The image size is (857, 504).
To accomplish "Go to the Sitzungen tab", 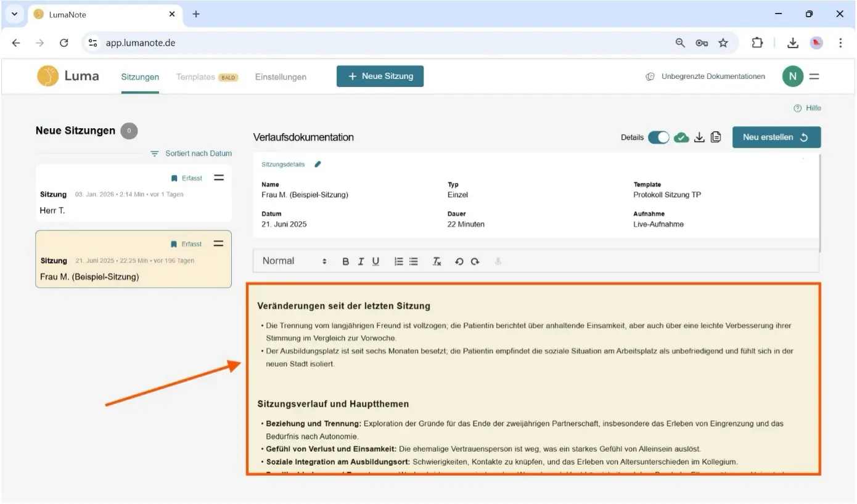I will [x=140, y=77].
